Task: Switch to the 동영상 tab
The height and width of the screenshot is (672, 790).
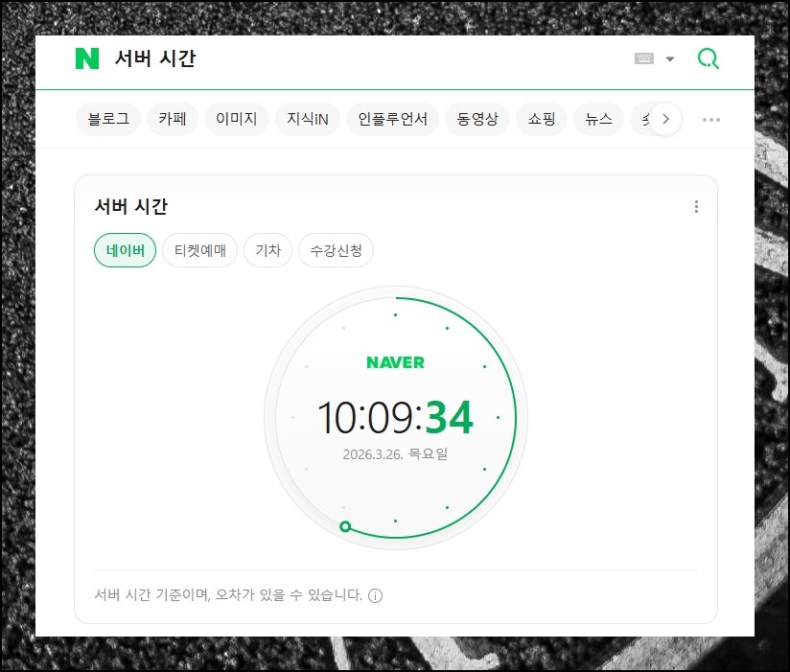Action: pyautogui.click(x=477, y=119)
